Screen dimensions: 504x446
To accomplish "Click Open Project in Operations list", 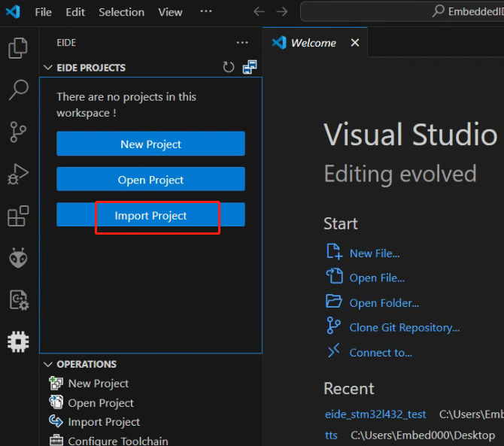I will coord(101,403).
